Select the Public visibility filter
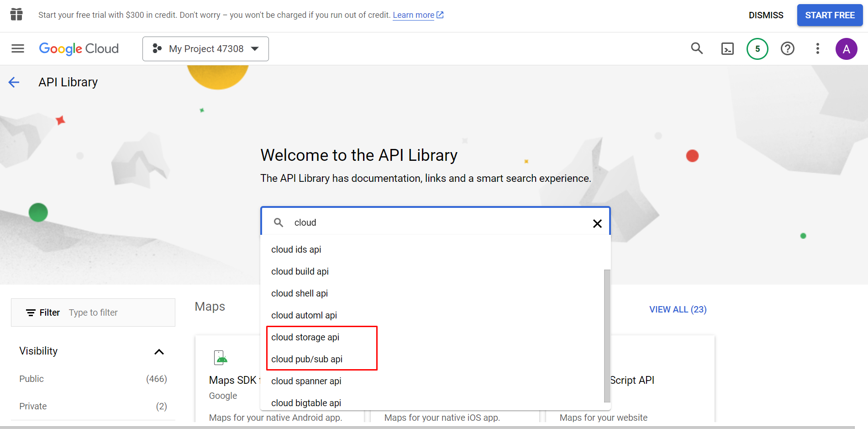This screenshot has height=429, width=868. [31, 378]
